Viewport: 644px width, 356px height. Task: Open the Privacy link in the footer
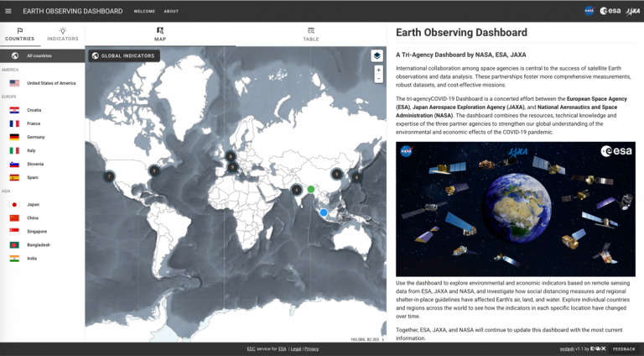(x=311, y=348)
